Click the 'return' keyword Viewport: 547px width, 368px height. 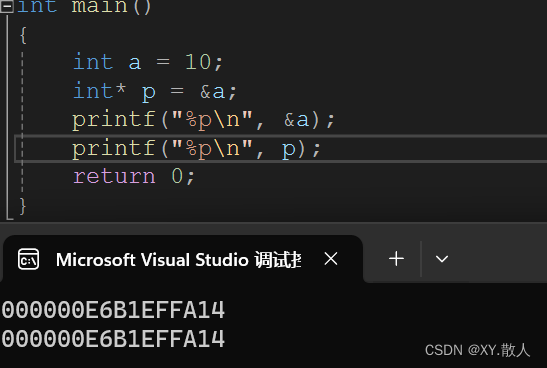[114, 176]
